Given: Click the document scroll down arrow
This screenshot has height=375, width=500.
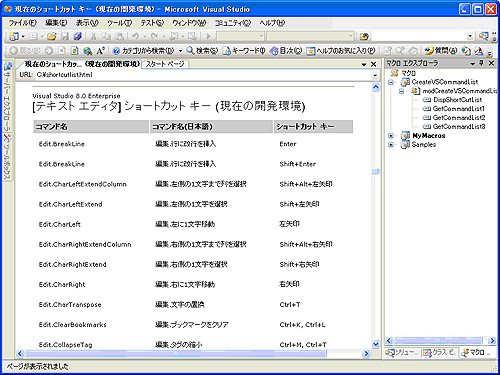Looking at the screenshot, I should [x=376, y=344].
